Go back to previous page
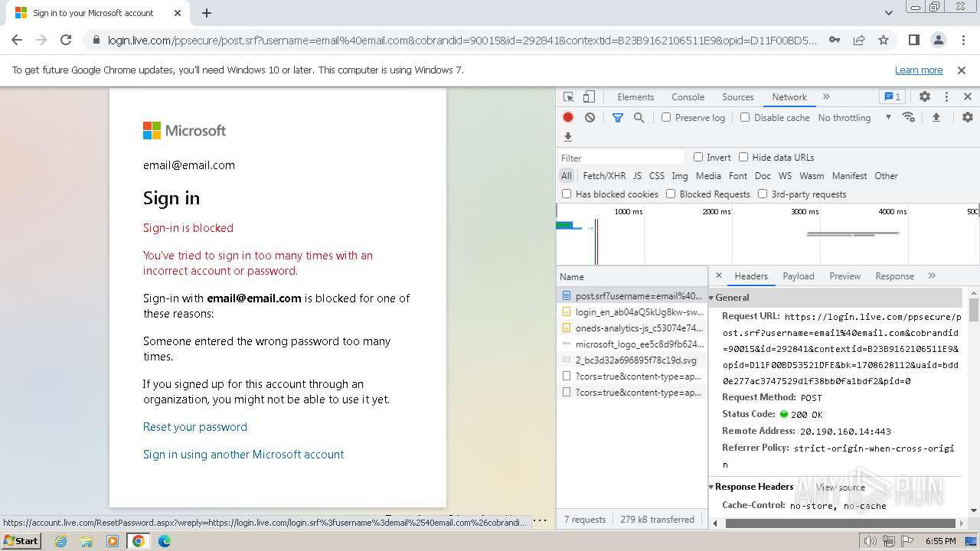The height and width of the screenshot is (551, 980). pos(17,40)
